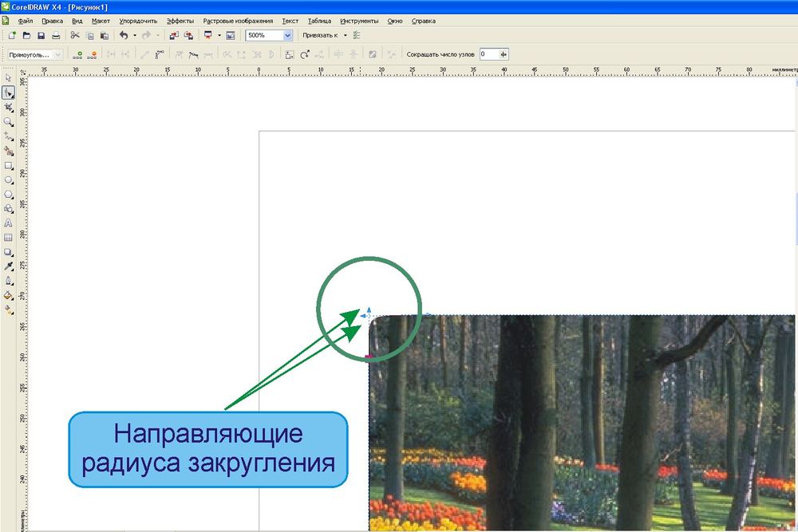Select the Outline pen tool
798x532 pixels.
[x=8, y=281]
